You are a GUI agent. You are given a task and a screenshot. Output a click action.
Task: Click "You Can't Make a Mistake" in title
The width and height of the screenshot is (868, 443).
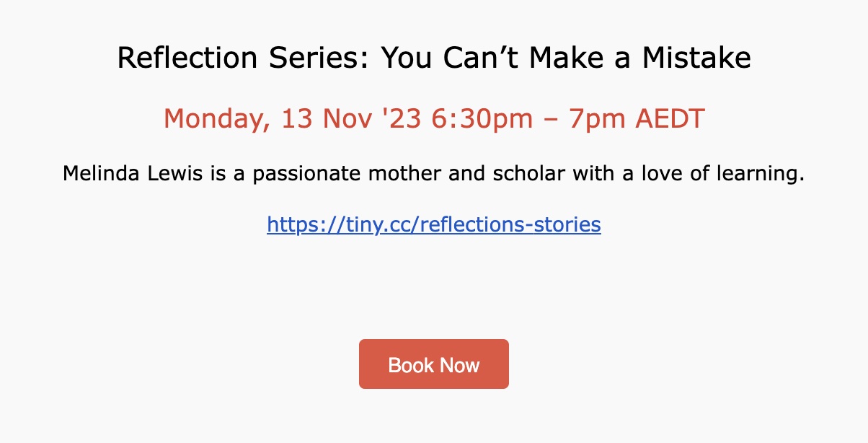tap(566, 58)
